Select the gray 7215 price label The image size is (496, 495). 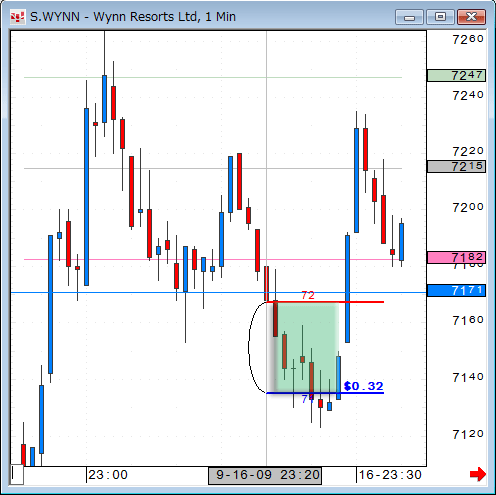(x=456, y=166)
